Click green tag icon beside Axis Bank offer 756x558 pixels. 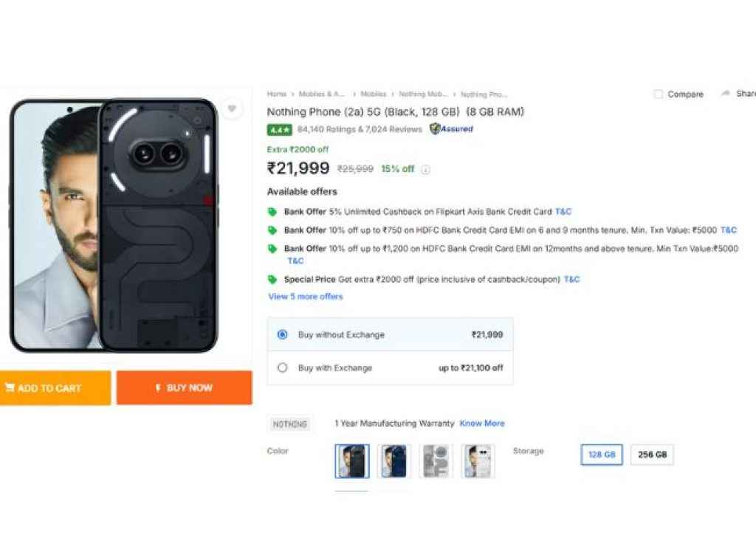(272, 212)
